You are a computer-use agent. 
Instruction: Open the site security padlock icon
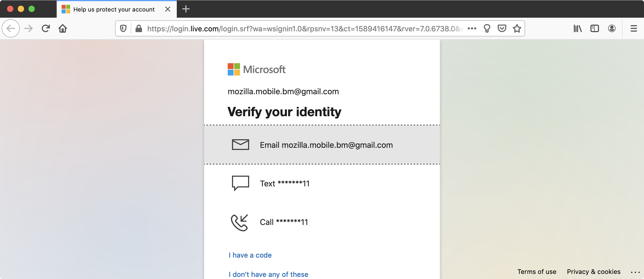tap(138, 28)
